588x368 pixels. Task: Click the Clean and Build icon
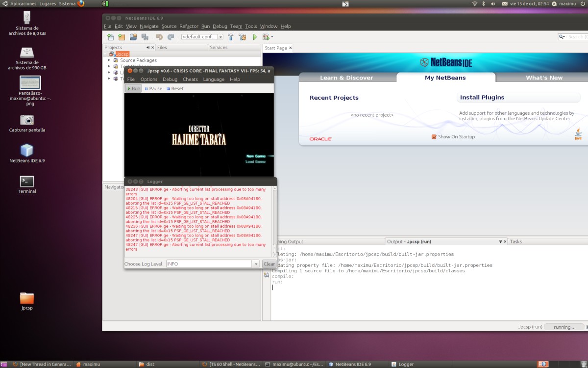pyautogui.click(x=242, y=37)
